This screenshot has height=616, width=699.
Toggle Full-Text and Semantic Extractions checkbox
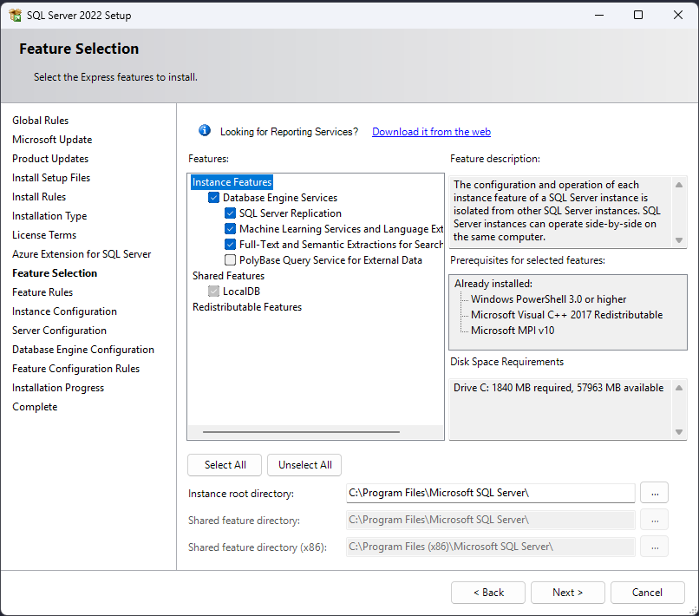tap(231, 245)
